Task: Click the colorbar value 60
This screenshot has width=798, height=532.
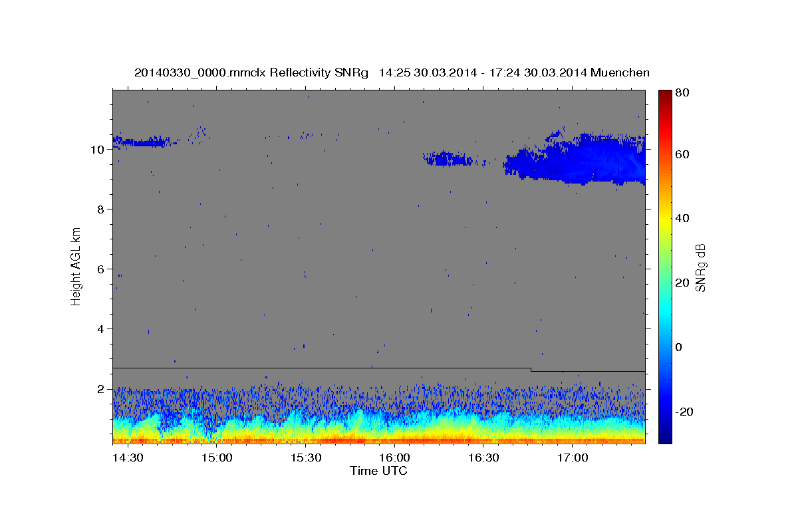Action: click(x=682, y=154)
